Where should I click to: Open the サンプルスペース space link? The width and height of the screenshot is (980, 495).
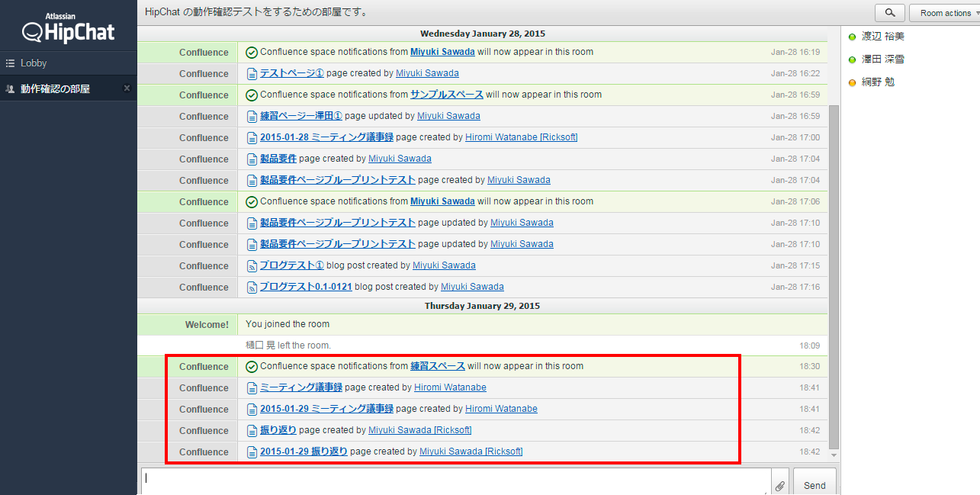click(x=447, y=95)
